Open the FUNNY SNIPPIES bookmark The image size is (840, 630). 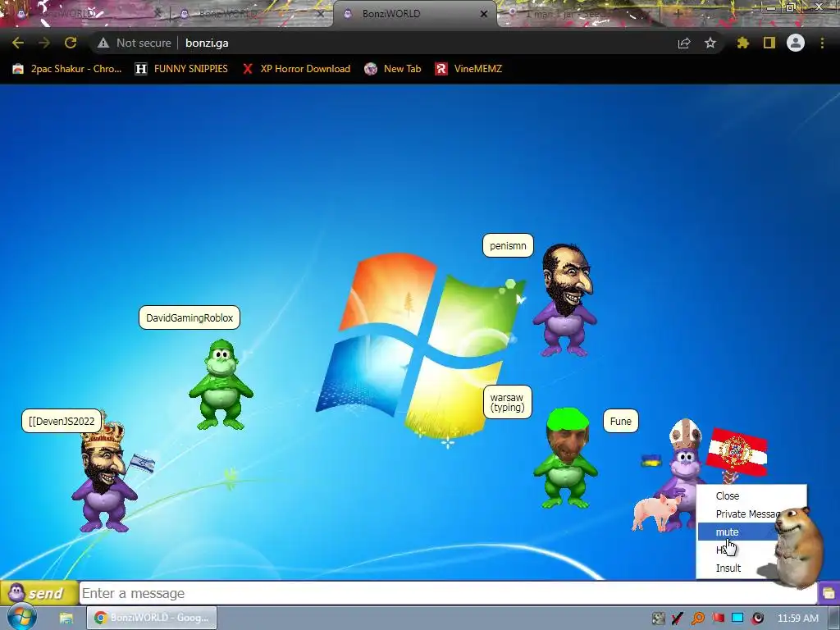(181, 69)
